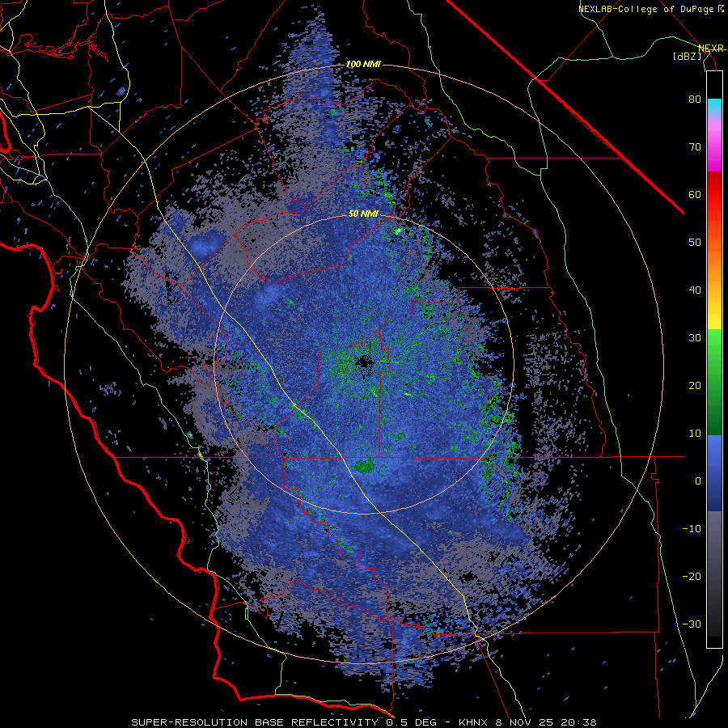Click the cyan segment atop the color bar
Screen dimensions: 728x728
(714, 107)
